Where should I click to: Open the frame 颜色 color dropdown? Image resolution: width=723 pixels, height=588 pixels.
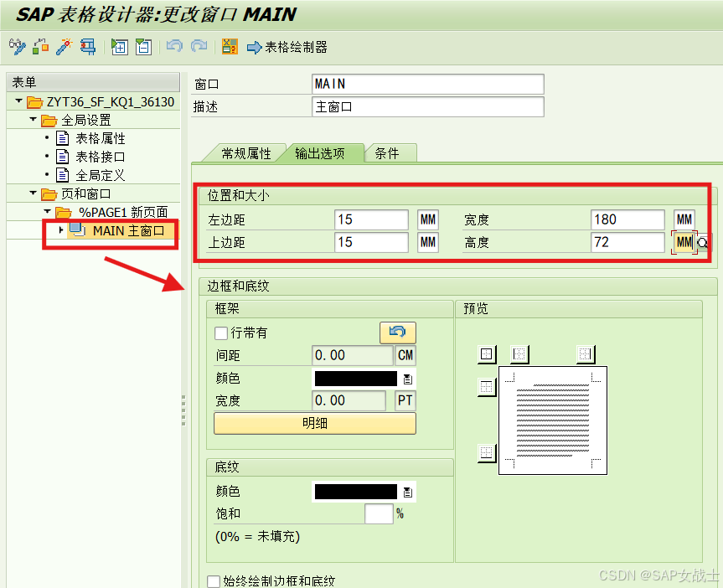click(408, 379)
